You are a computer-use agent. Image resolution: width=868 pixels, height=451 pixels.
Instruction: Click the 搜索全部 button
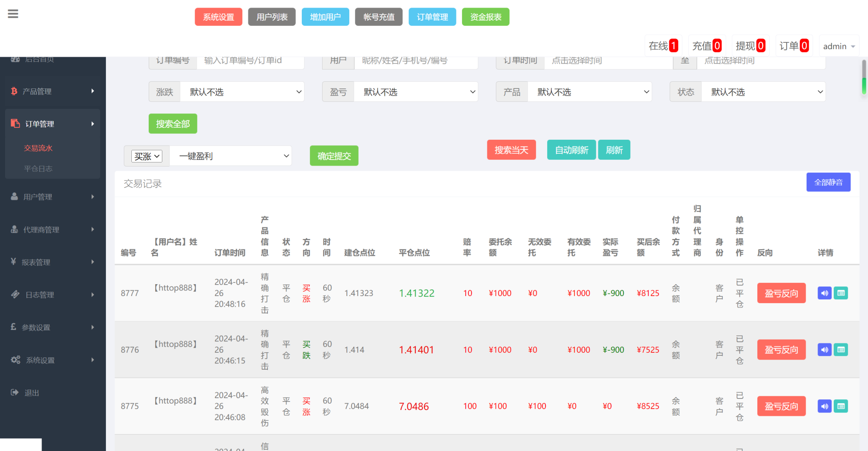[x=173, y=124]
